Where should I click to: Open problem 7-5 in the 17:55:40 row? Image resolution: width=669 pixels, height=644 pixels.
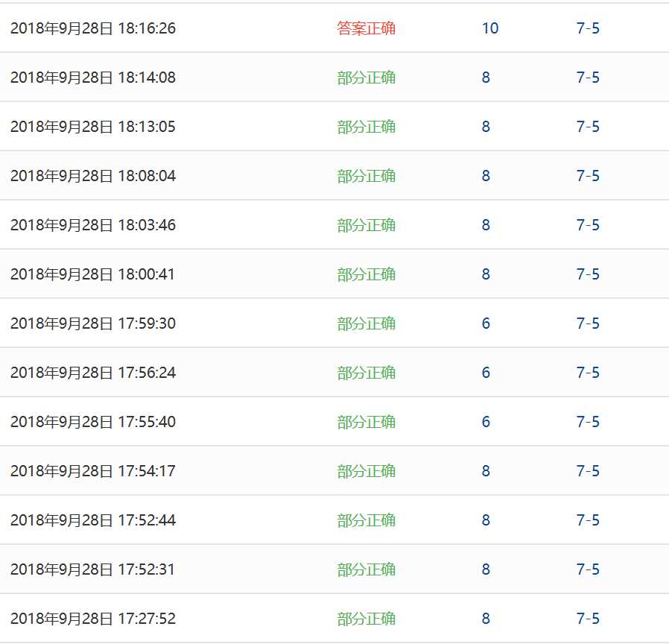point(588,422)
